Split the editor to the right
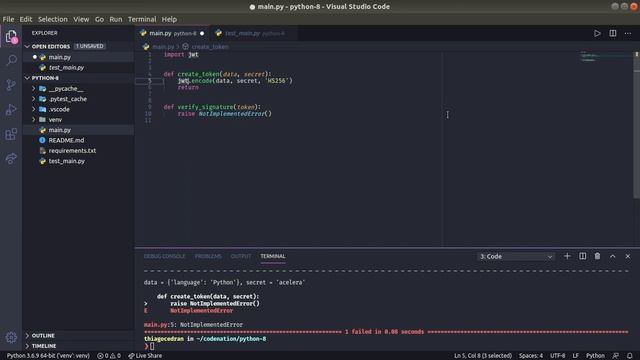The width and height of the screenshot is (640, 360). coord(613,33)
